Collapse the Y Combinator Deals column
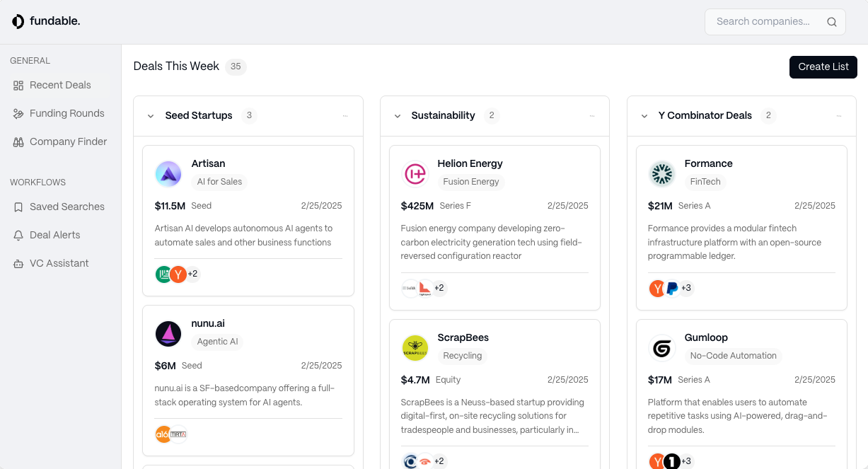The width and height of the screenshot is (868, 469). coord(644,116)
